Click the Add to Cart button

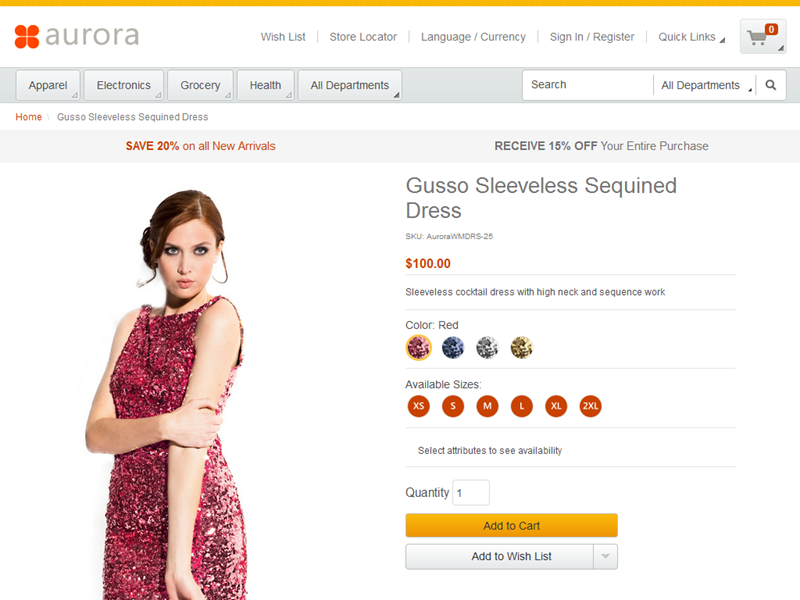click(511, 526)
